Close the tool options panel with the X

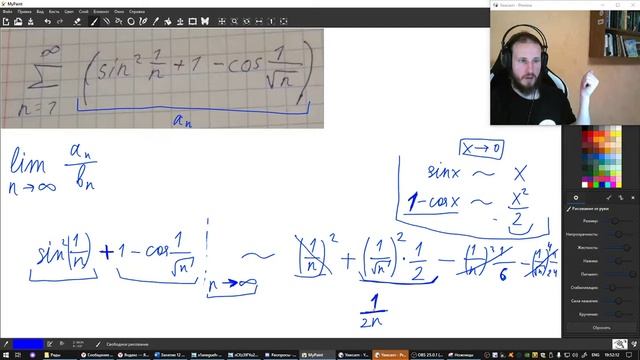coord(633,198)
